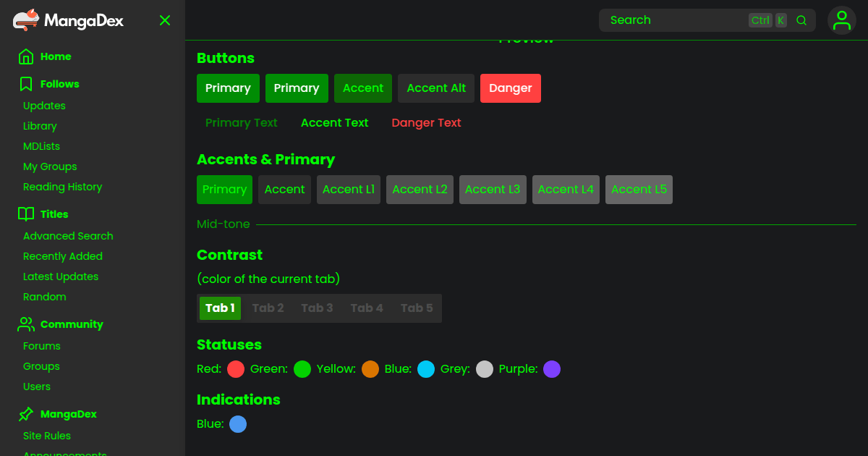The width and height of the screenshot is (868, 456).
Task: Switch to Tab 3
Action: click(x=317, y=308)
